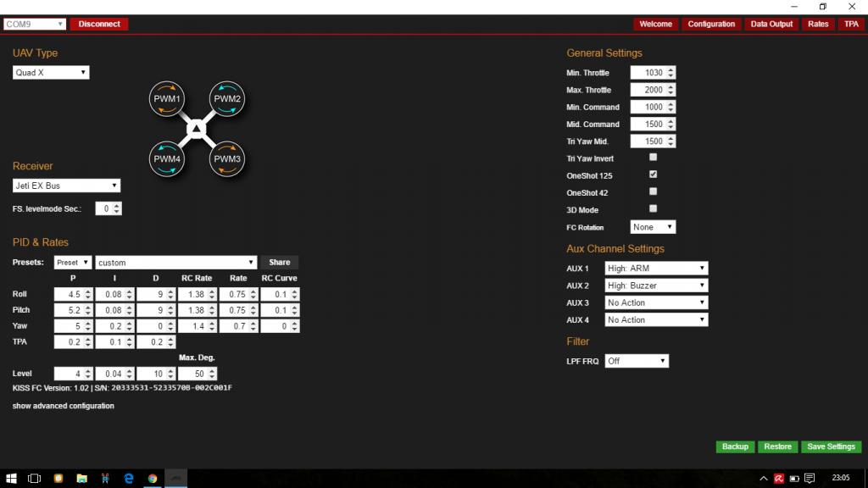Uncheck the OneShot 125 option

[653, 175]
